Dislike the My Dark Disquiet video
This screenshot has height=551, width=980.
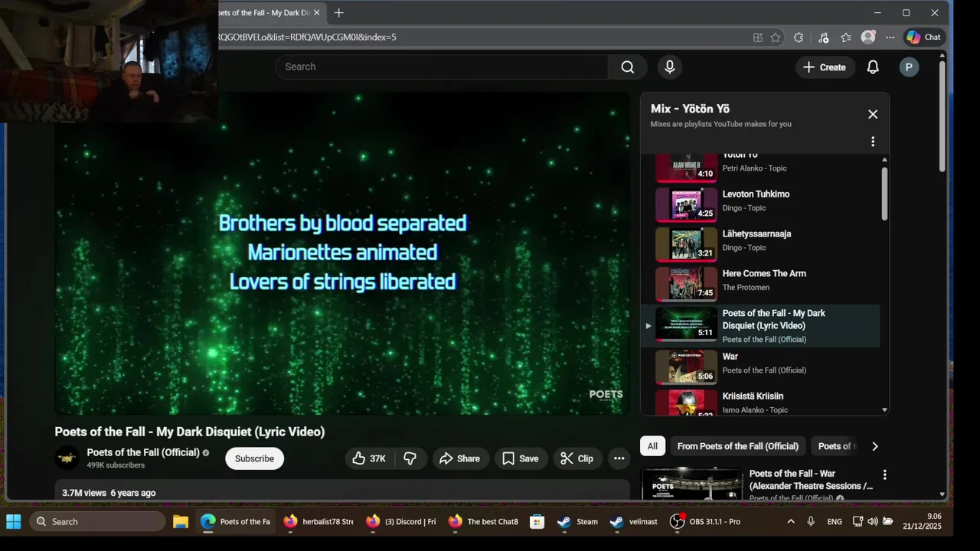[x=411, y=458]
